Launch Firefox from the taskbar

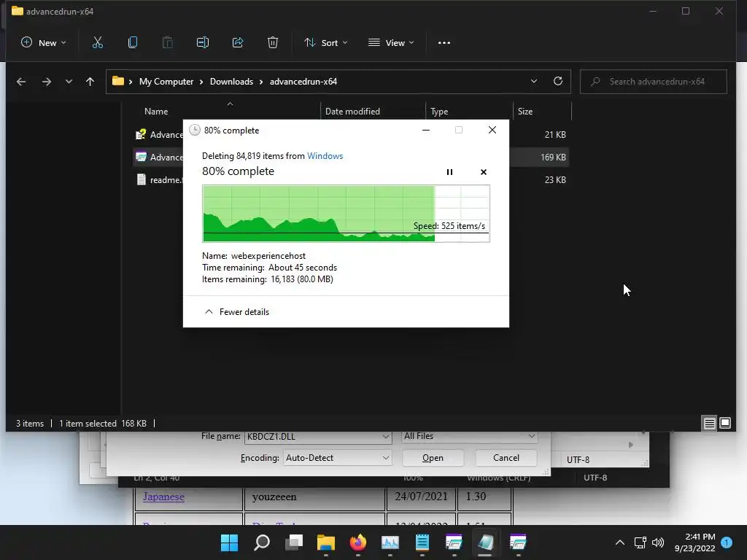tap(358, 542)
